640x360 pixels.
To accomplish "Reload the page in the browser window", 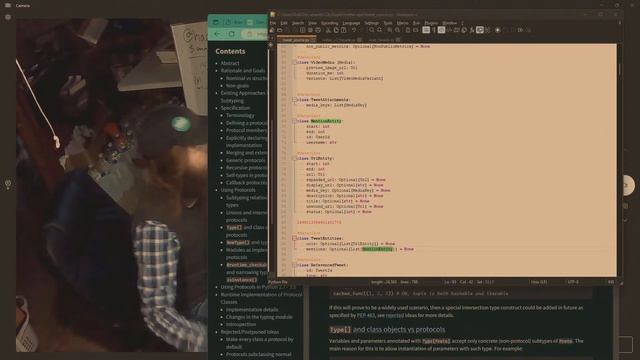I will (x=231, y=34).
